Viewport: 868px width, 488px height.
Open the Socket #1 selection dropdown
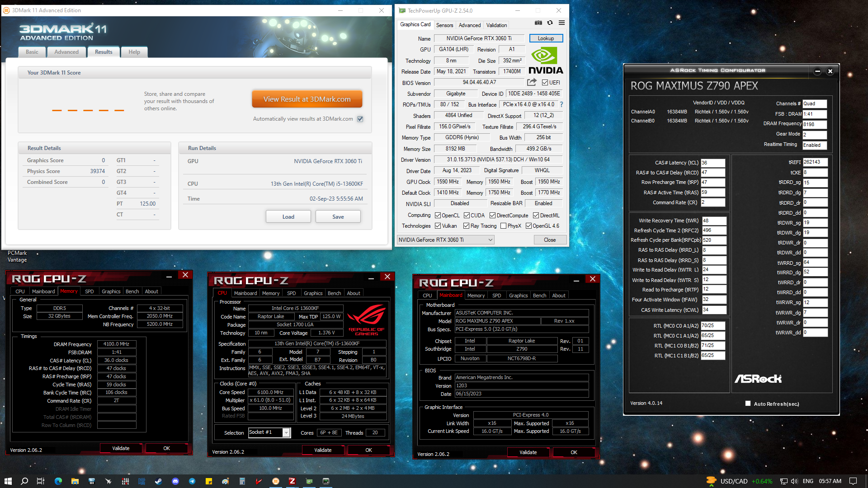pyautogui.click(x=269, y=432)
